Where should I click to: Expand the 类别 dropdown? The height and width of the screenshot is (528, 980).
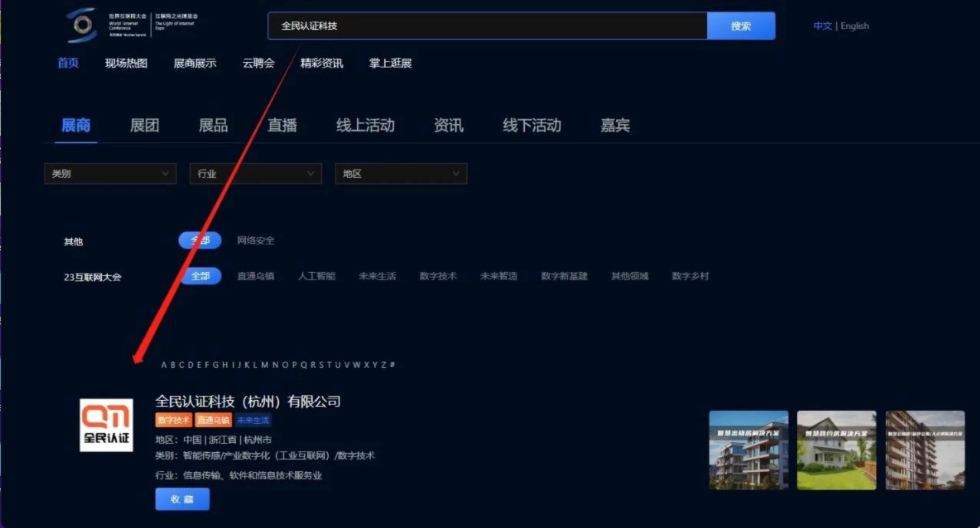[110, 174]
